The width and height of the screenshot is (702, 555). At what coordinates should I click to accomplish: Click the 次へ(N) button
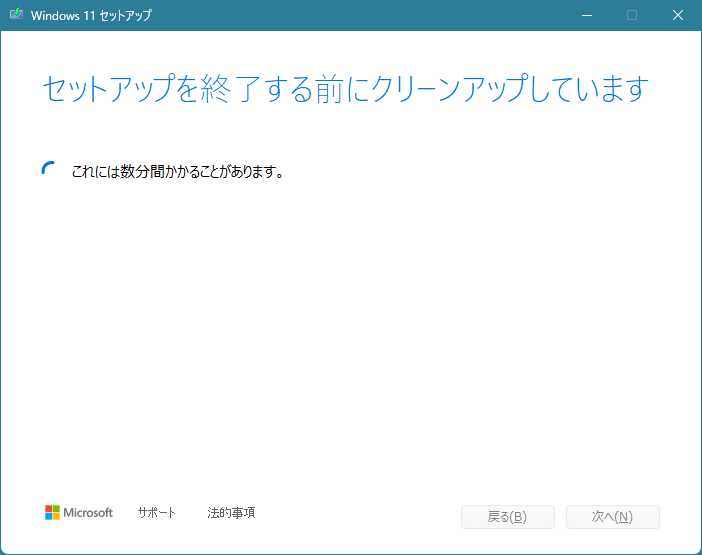tap(612, 517)
